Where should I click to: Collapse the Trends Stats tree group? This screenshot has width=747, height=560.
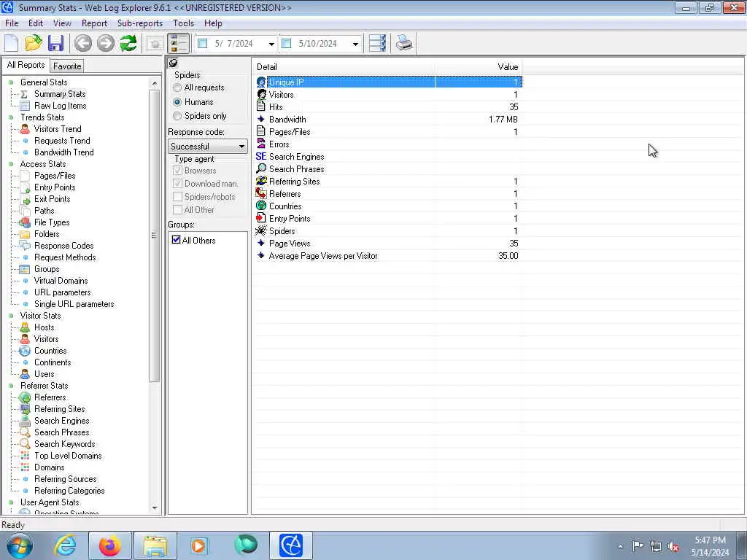click(x=11, y=117)
